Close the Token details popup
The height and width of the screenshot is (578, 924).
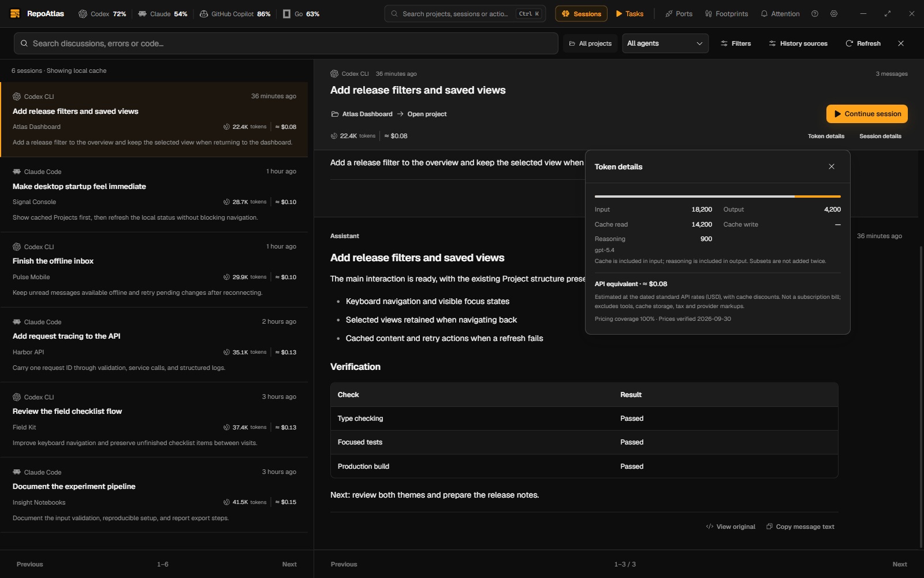pyautogui.click(x=832, y=166)
